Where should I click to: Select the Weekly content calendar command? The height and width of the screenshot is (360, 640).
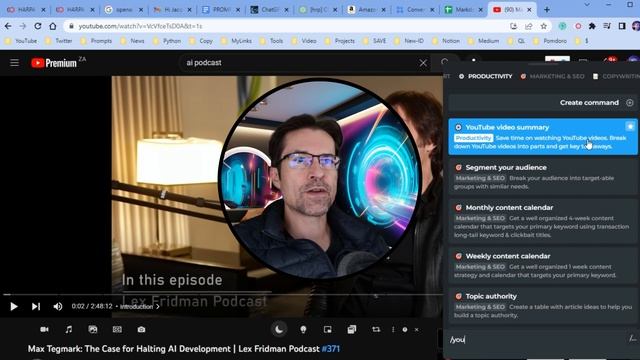(x=542, y=265)
